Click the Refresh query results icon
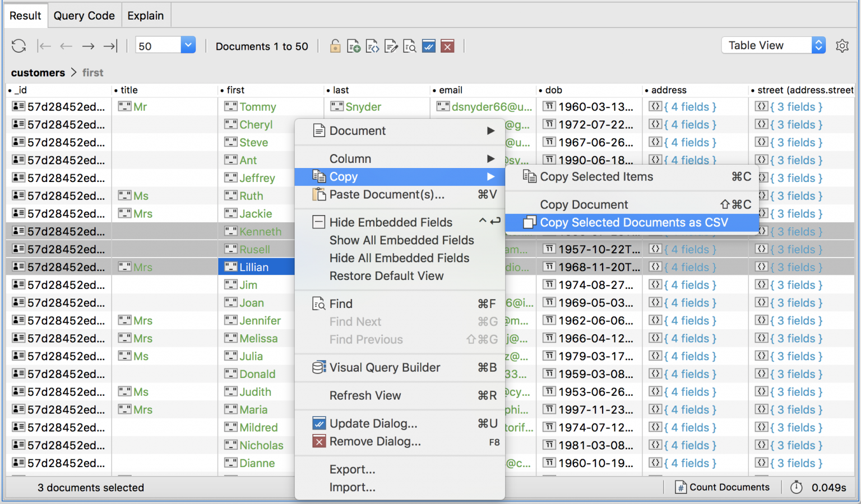The width and height of the screenshot is (861, 504). pyautogui.click(x=18, y=46)
